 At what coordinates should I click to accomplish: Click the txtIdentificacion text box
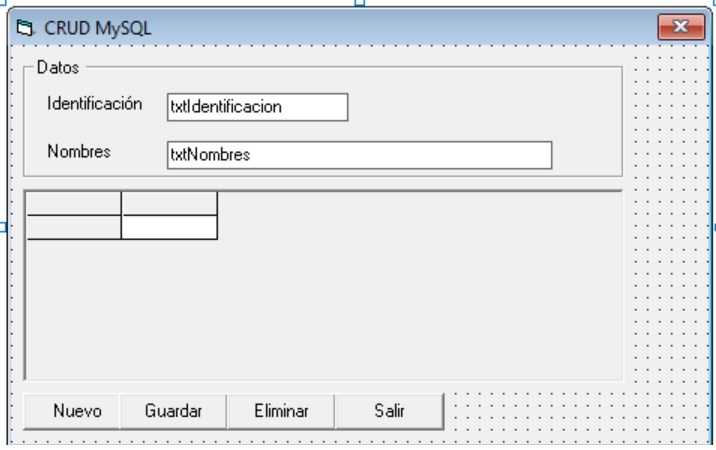tap(257, 108)
